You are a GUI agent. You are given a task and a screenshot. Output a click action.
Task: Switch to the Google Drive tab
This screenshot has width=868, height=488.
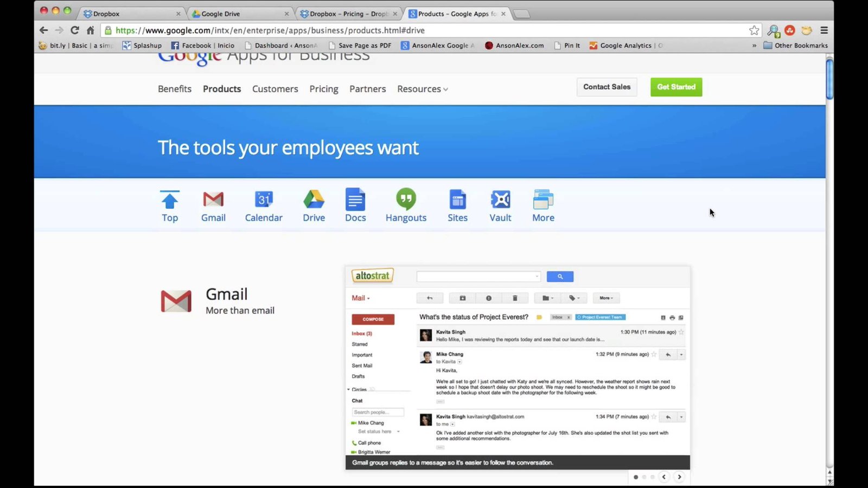tap(241, 14)
